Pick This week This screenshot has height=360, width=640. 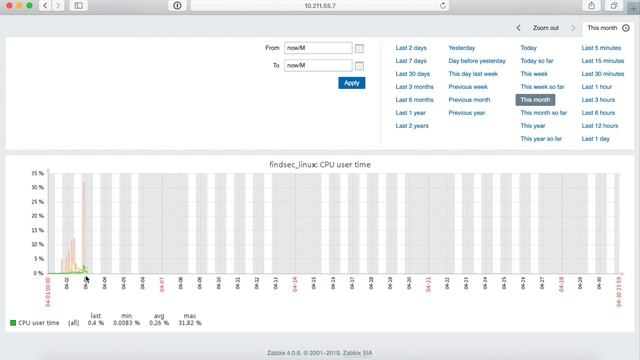click(534, 74)
